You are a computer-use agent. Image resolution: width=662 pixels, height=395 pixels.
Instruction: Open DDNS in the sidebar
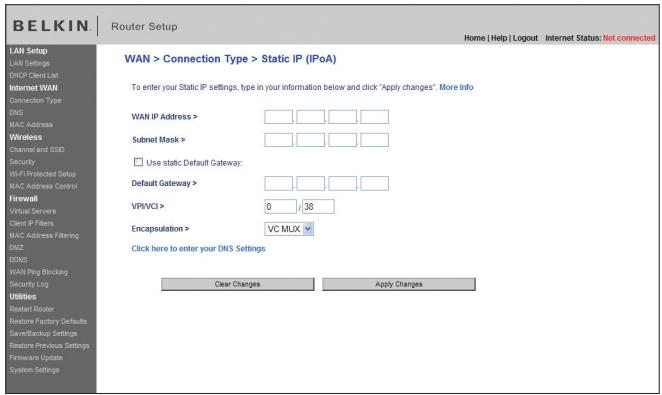18,260
